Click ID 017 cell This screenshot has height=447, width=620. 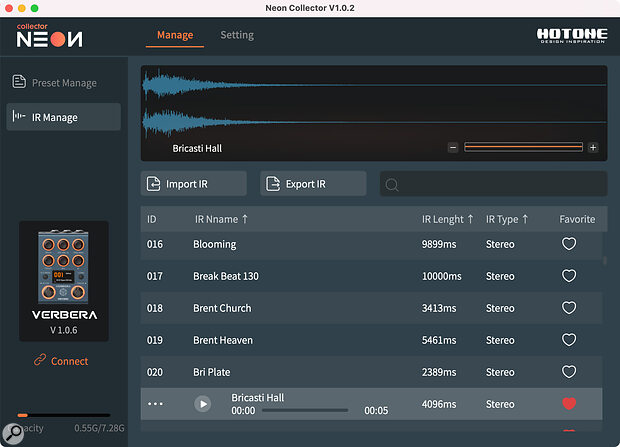pyautogui.click(x=155, y=276)
